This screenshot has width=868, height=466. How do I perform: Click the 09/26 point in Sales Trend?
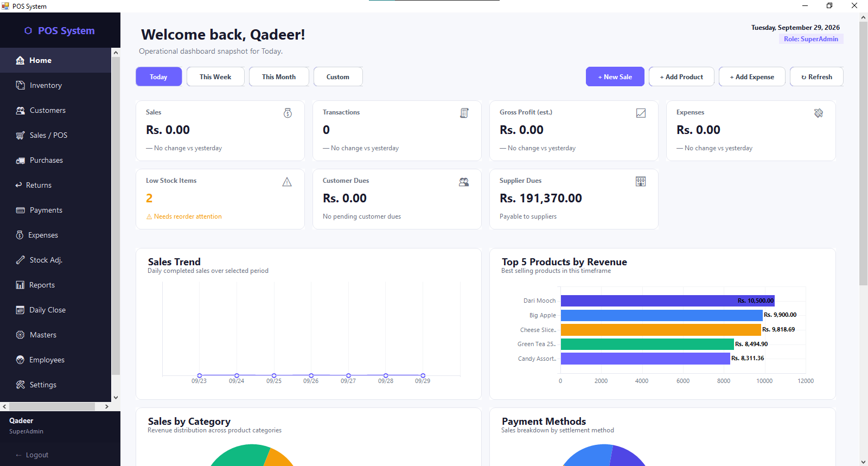click(311, 375)
